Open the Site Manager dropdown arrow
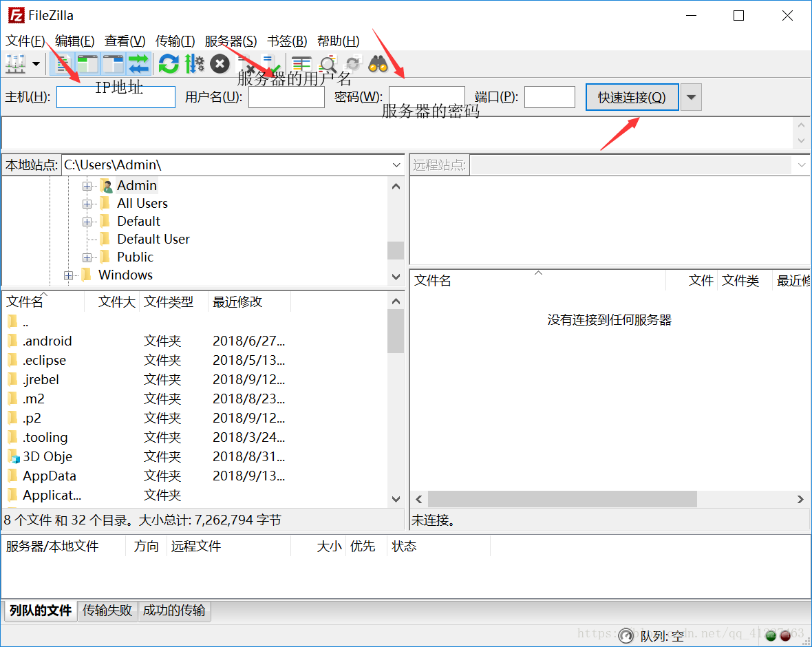 36,64
